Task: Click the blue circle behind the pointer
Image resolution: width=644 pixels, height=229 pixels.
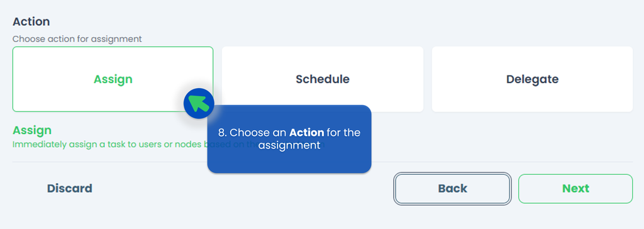Action: [199, 104]
